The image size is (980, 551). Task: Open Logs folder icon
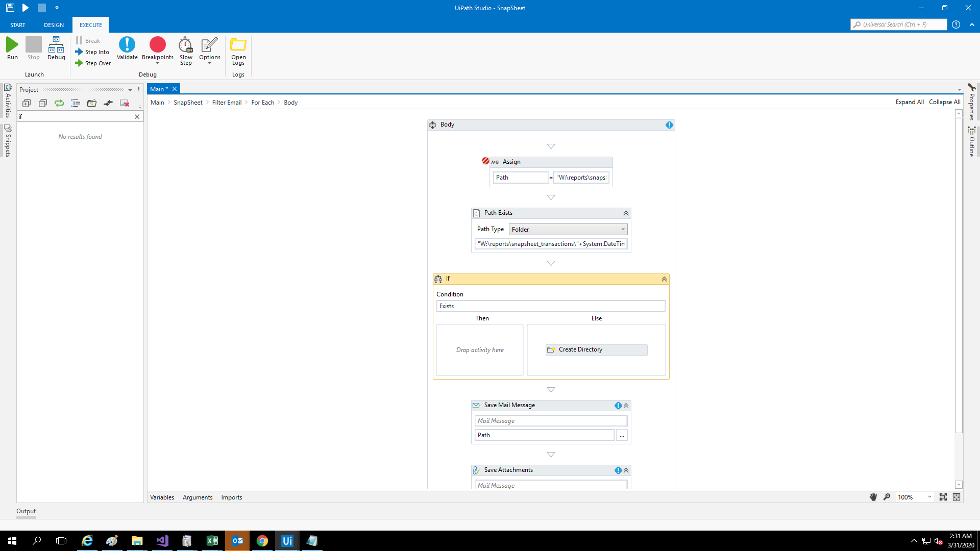[238, 45]
